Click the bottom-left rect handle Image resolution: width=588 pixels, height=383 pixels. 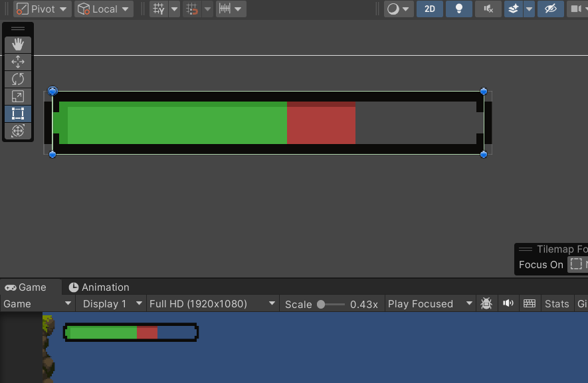coord(52,155)
